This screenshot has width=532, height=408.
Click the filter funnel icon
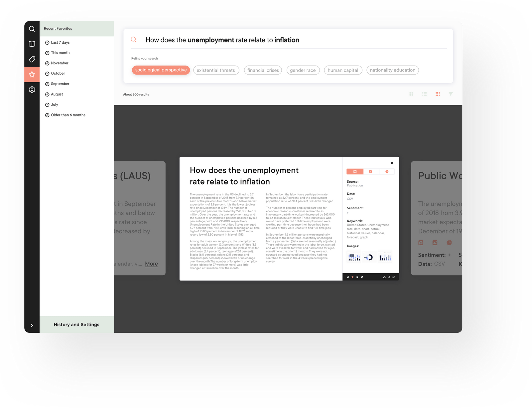coord(451,94)
